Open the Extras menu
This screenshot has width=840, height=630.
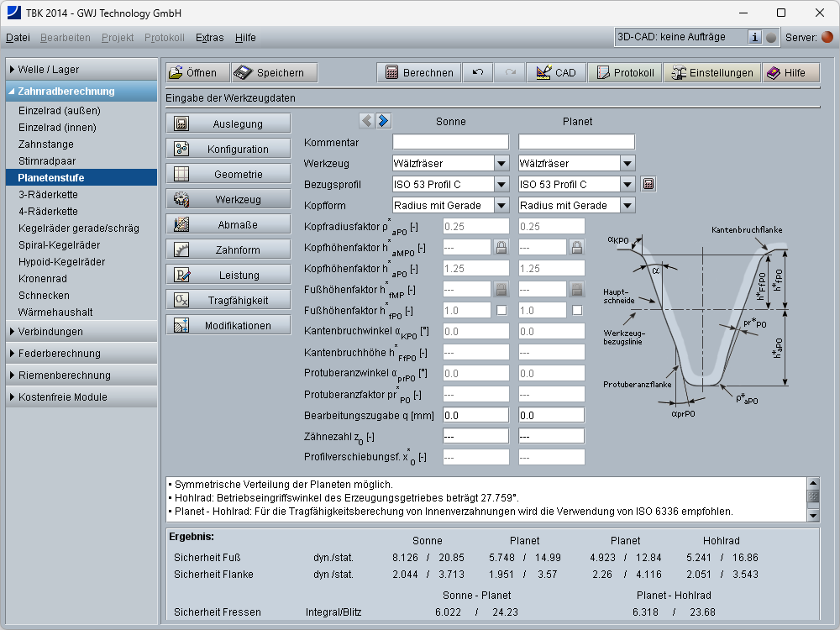[x=209, y=38]
